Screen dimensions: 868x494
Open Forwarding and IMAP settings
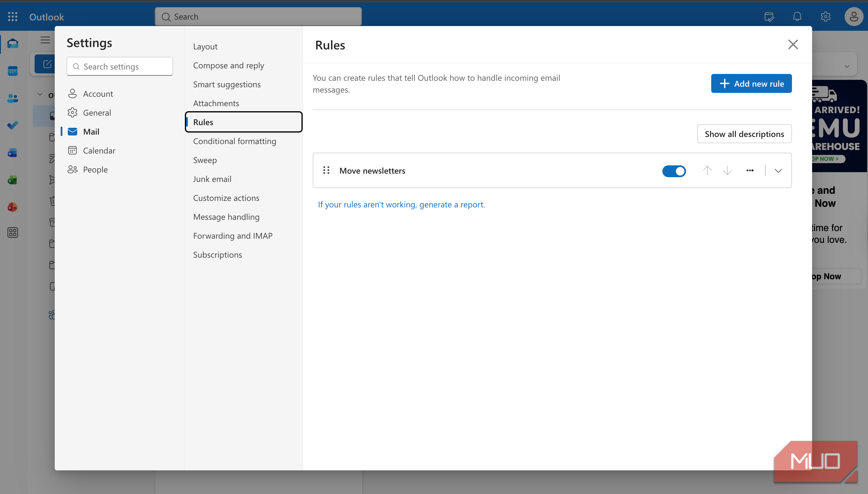(x=233, y=236)
